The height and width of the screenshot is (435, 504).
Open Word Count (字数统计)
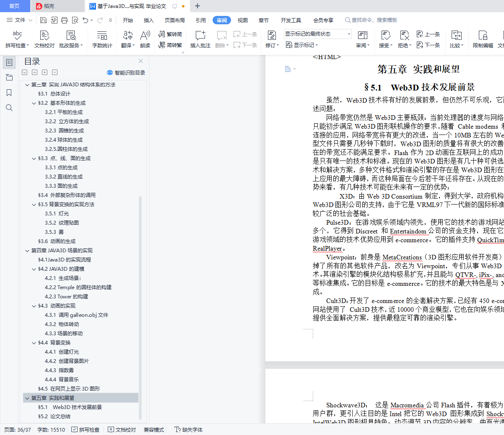tap(102, 39)
